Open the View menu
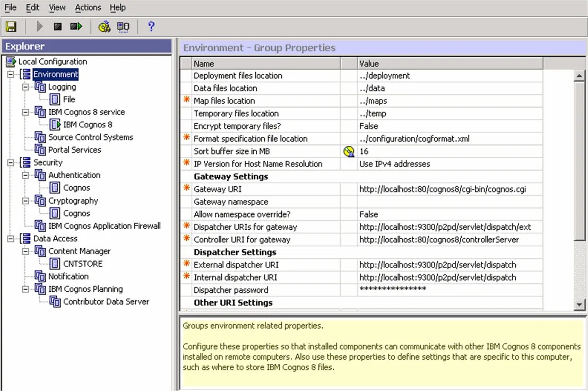 57,7
